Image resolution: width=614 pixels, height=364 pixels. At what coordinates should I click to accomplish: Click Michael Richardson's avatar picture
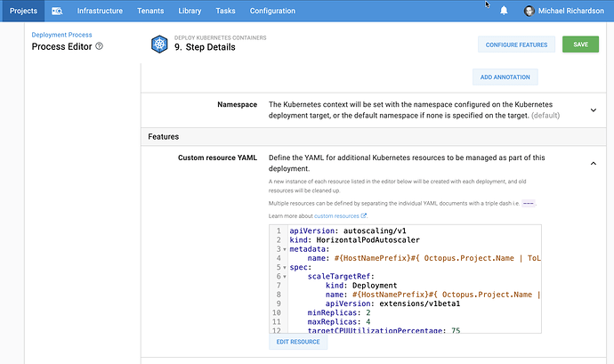(x=529, y=11)
